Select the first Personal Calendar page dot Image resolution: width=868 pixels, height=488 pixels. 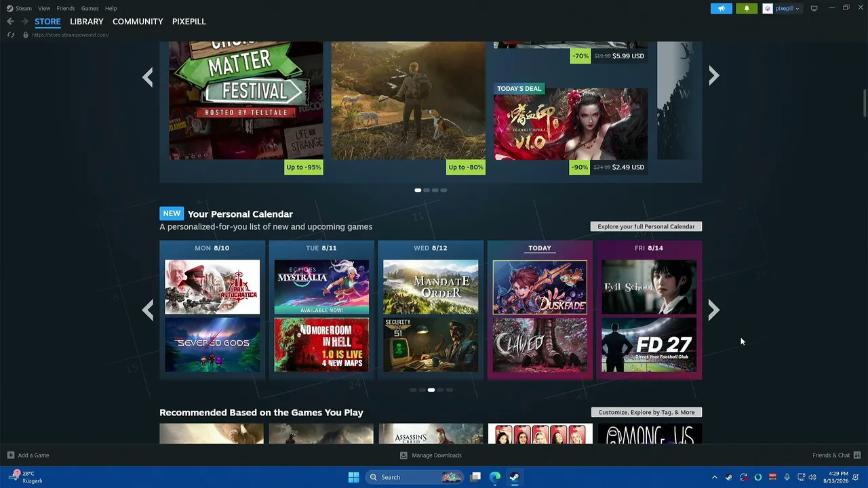point(413,390)
